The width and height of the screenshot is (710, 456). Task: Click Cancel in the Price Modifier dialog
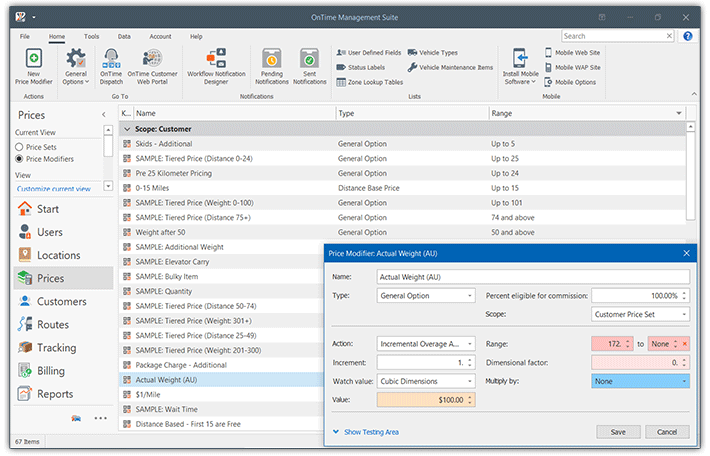tap(667, 432)
